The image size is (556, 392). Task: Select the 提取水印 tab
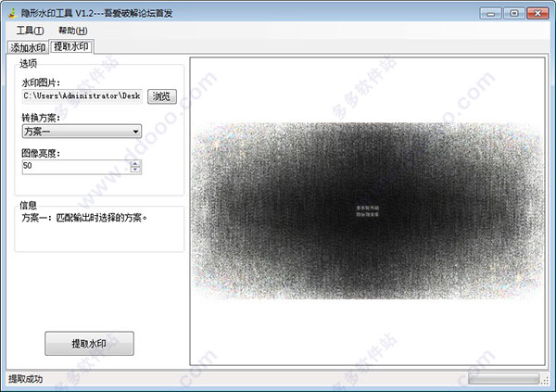[71, 46]
